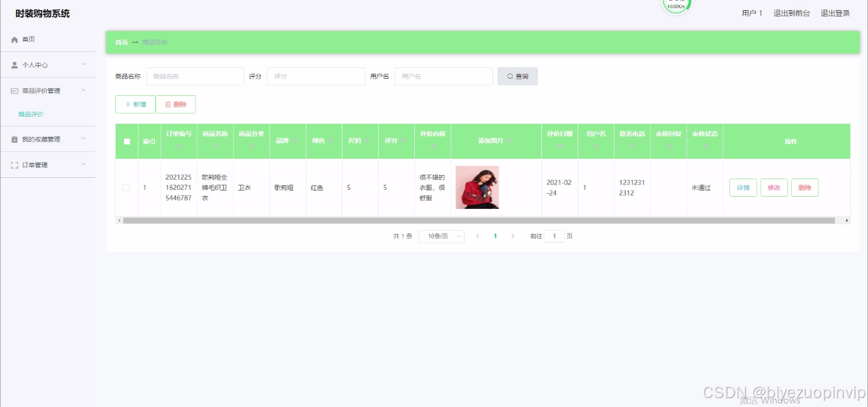The height and width of the screenshot is (407, 868).
Task: Sort by 评价日期 column sort icon
Action: (560, 147)
